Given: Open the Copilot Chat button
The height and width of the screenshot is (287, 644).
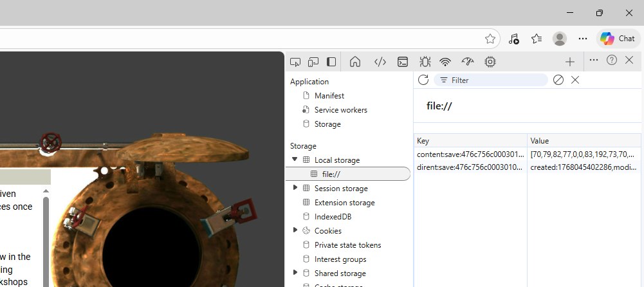Looking at the screenshot, I should 618,39.
